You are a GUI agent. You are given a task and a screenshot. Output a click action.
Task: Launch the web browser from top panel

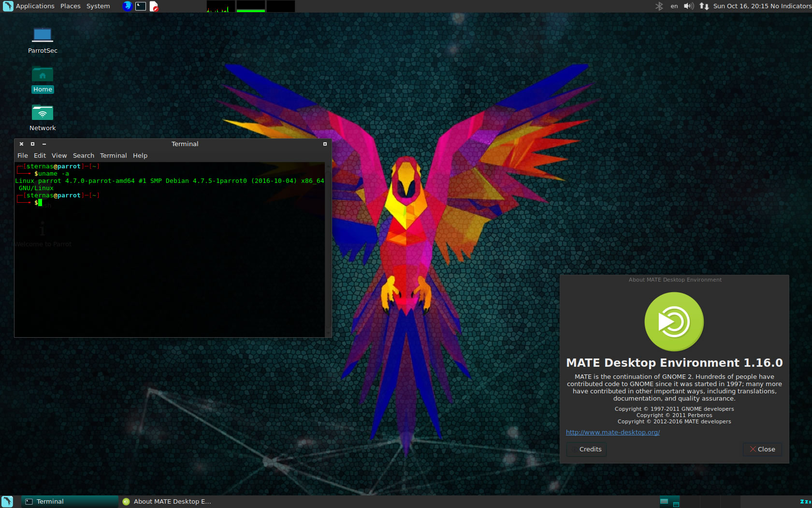click(x=127, y=6)
